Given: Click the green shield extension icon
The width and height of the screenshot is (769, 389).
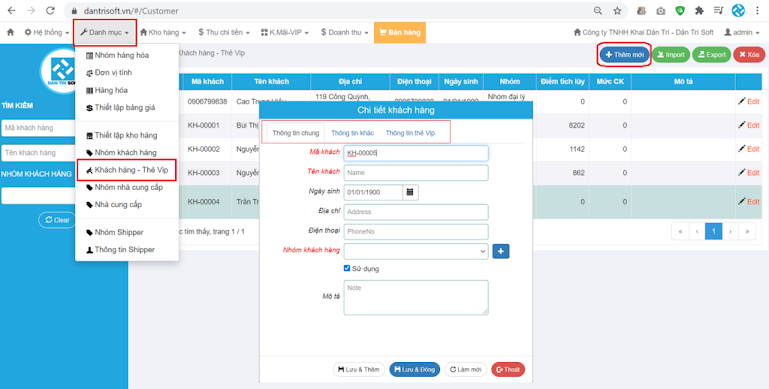Looking at the screenshot, I should click(680, 11).
